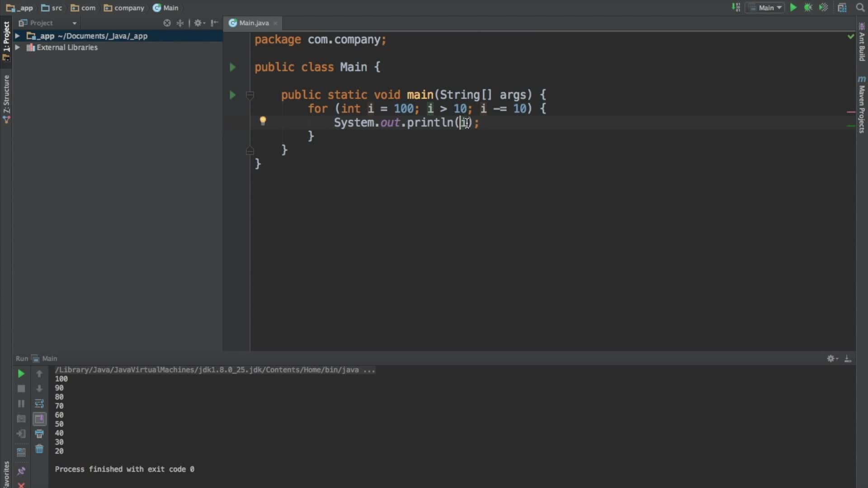Toggle the 1: Project side tab

[x=6, y=41]
